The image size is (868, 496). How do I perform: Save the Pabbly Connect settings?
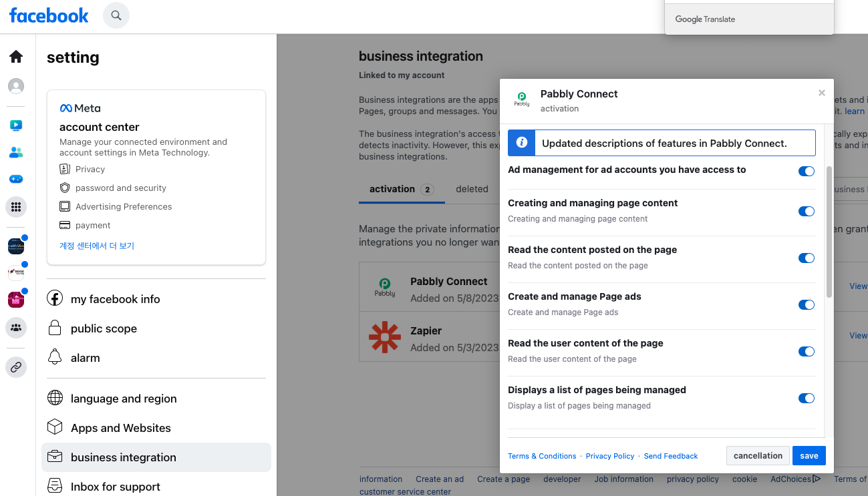tap(809, 456)
